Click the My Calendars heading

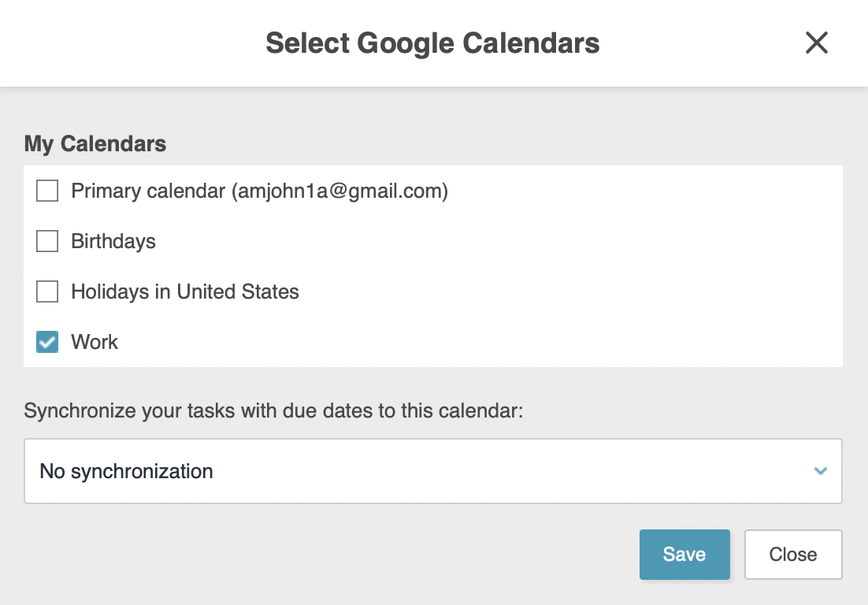click(95, 143)
